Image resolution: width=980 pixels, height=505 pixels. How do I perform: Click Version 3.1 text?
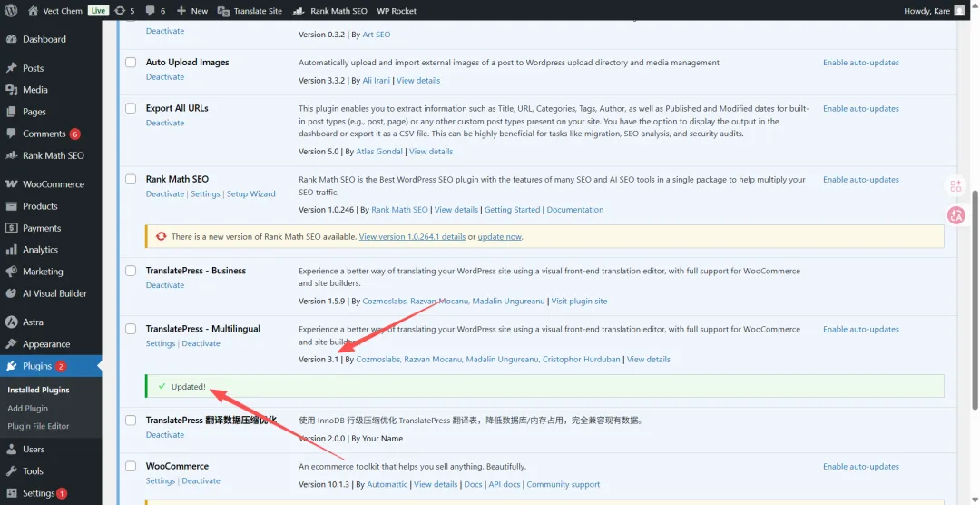318,359
